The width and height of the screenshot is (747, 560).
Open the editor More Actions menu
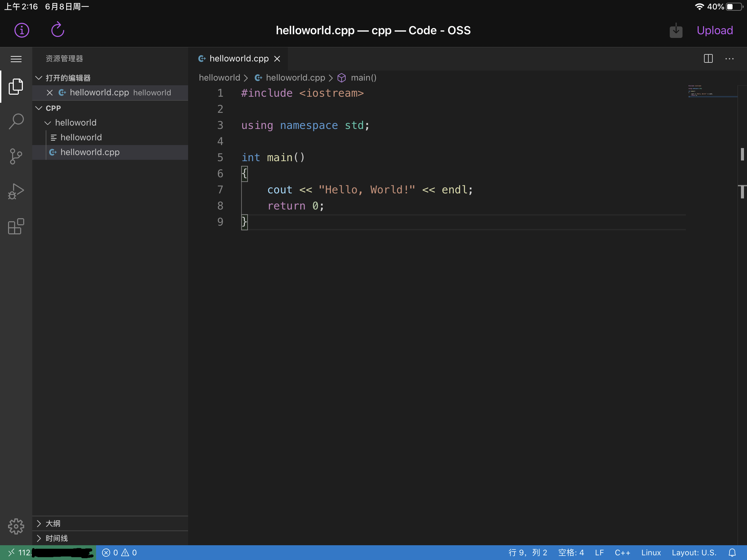coord(729,58)
